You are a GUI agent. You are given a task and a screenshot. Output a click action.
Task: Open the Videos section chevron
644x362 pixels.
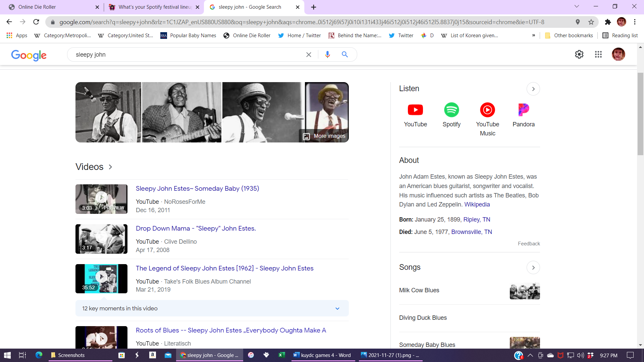click(110, 167)
